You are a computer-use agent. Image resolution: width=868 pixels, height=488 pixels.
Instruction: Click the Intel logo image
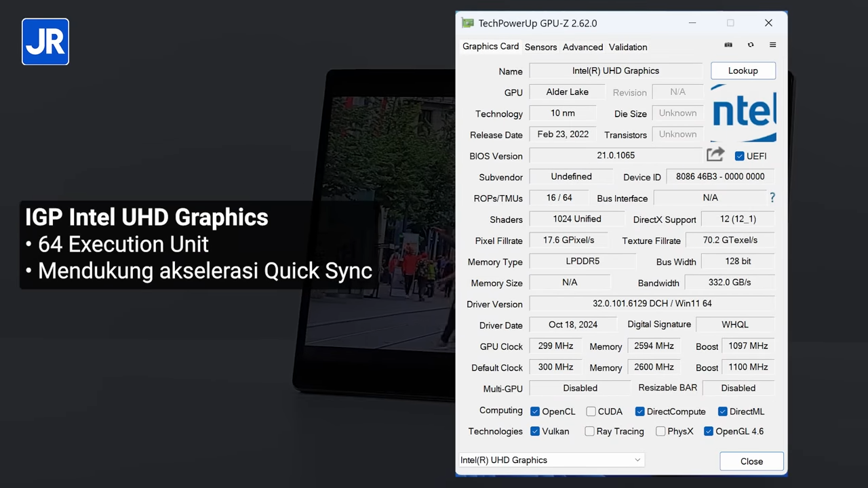[x=743, y=113]
